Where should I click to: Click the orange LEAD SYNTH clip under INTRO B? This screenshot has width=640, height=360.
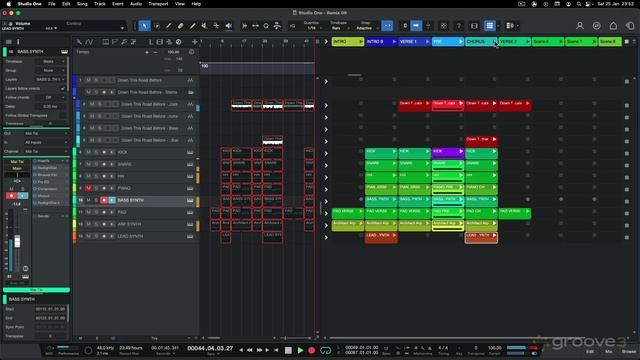click(x=381, y=238)
